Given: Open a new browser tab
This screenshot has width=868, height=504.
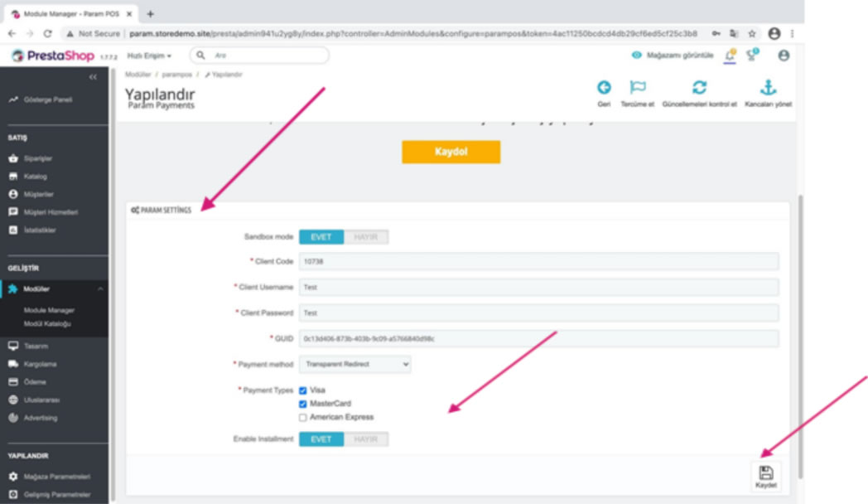Looking at the screenshot, I should (x=150, y=14).
